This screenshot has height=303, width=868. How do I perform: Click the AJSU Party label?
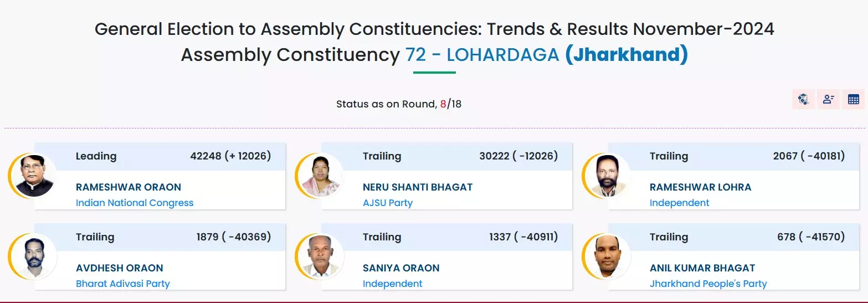pyautogui.click(x=388, y=203)
